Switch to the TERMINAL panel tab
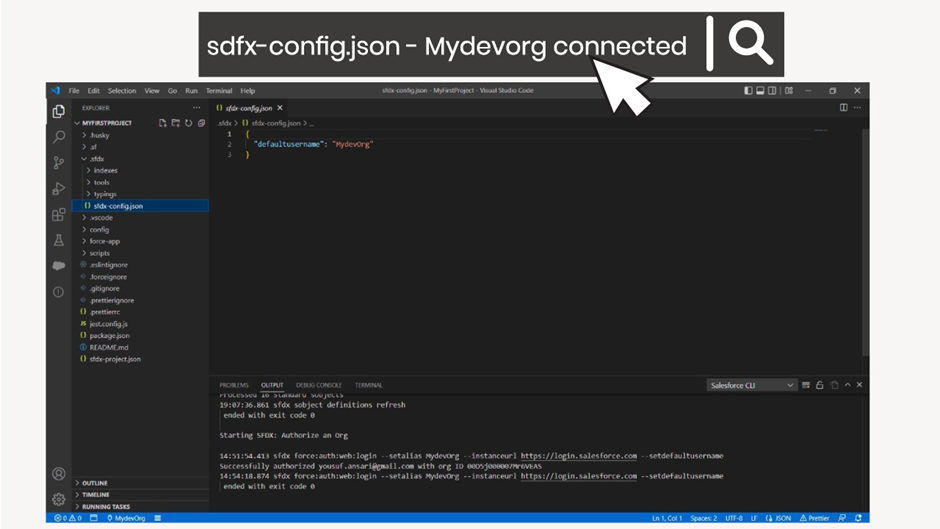Viewport: 940px width, 529px height. pyautogui.click(x=369, y=385)
